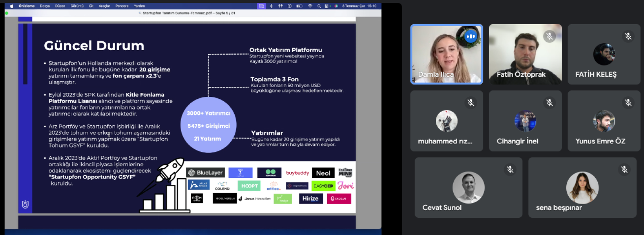Image resolution: width=644 pixels, height=235 pixels.
Task: Click the Toplamda 3 Fon heading
Action: [x=275, y=80]
